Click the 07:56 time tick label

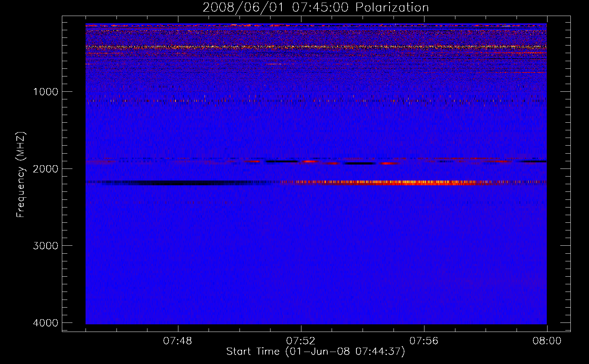[424, 341]
